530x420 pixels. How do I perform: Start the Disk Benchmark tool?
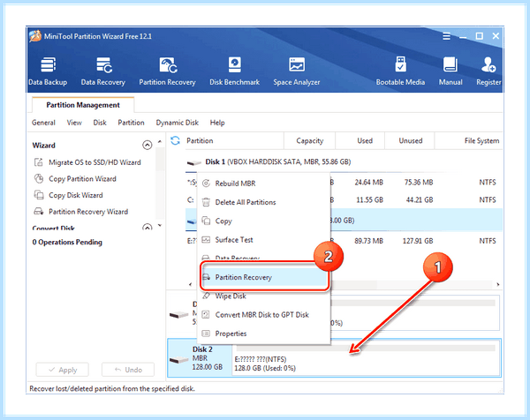[234, 71]
